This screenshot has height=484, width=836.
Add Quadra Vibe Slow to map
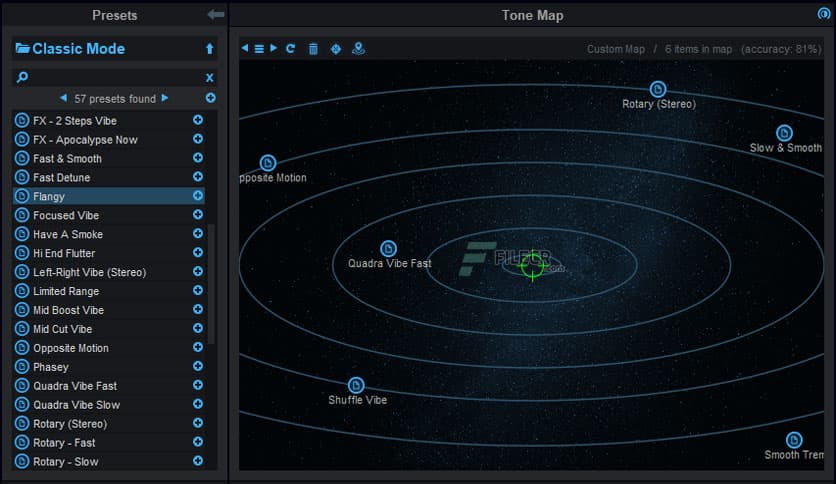point(198,404)
